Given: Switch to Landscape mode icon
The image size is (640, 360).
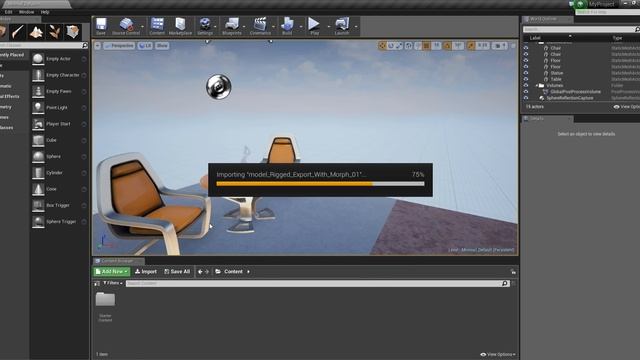Looking at the screenshot, I should coord(36,32).
